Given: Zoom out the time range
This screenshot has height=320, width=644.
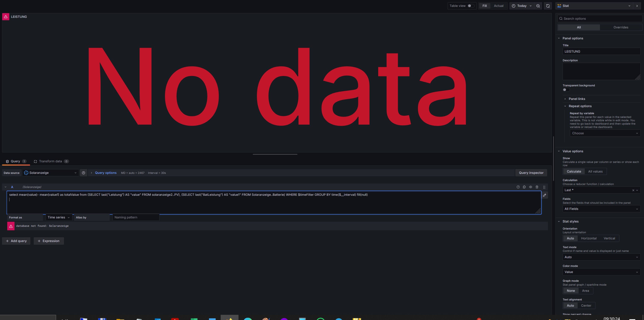Looking at the screenshot, I should click(x=538, y=6).
